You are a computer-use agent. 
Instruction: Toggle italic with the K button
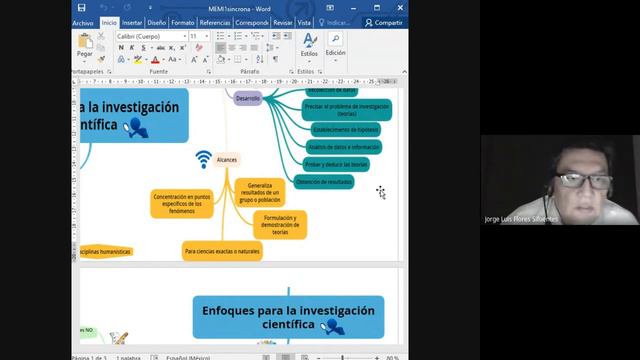pyautogui.click(x=132, y=48)
